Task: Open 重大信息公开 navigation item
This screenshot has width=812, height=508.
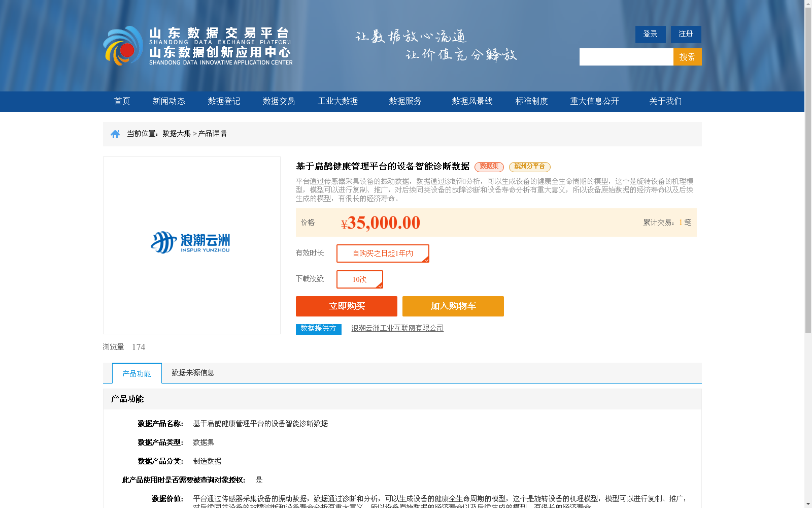Action: point(594,101)
